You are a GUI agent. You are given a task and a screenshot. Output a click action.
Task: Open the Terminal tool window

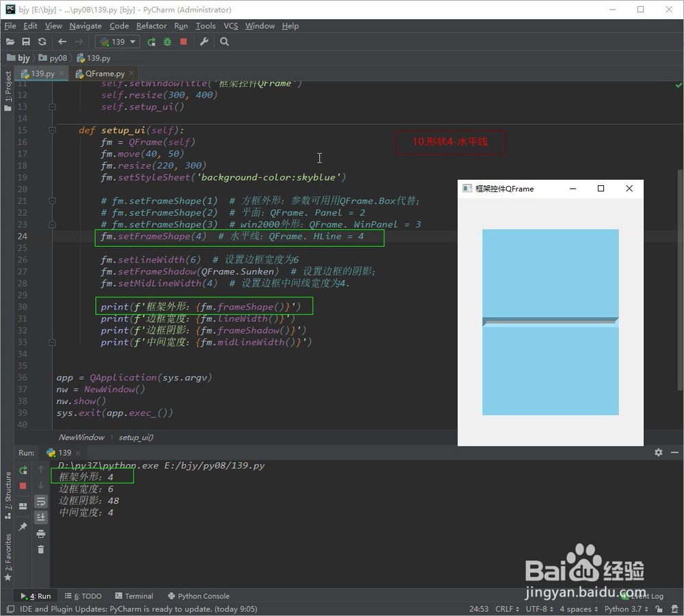[134, 596]
